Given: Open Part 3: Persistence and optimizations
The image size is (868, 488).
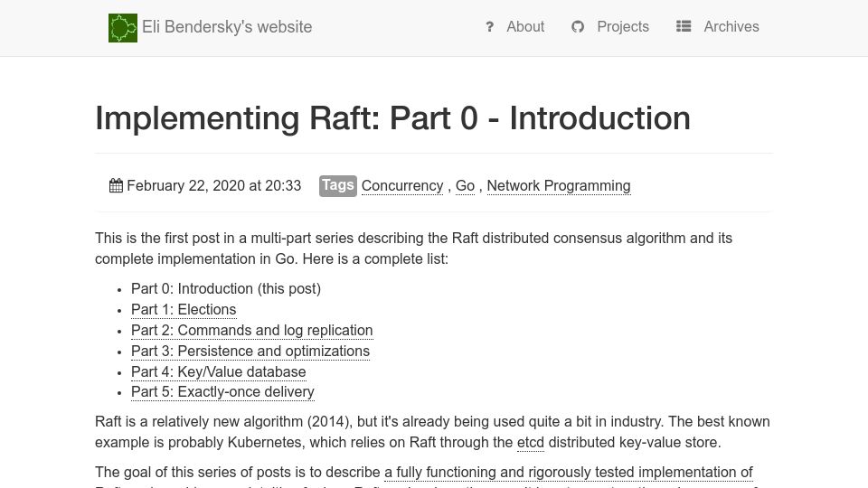Looking at the screenshot, I should (250, 352).
